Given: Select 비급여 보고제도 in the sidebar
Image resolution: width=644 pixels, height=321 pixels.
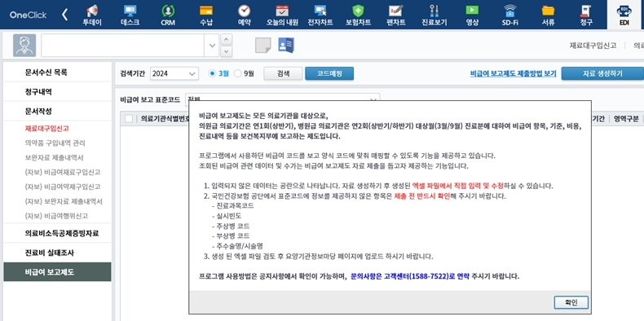Looking at the screenshot, I should 57,272.
